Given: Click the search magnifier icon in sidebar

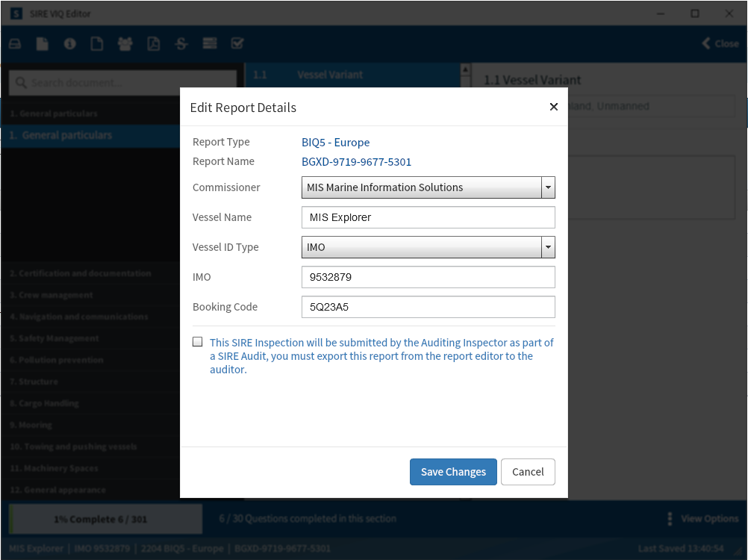Looking at the screenshot, I should tap(21, 83).
